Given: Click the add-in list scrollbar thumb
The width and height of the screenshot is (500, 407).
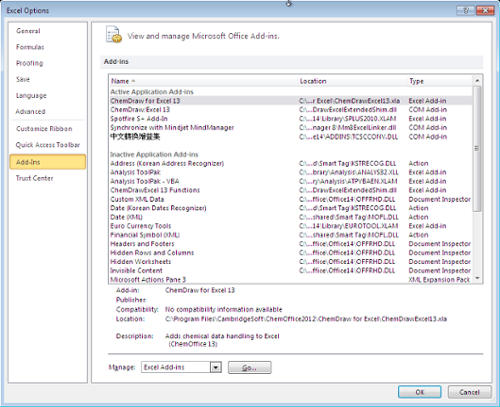Looking at the screenshot, I should [x=477, y=149].
